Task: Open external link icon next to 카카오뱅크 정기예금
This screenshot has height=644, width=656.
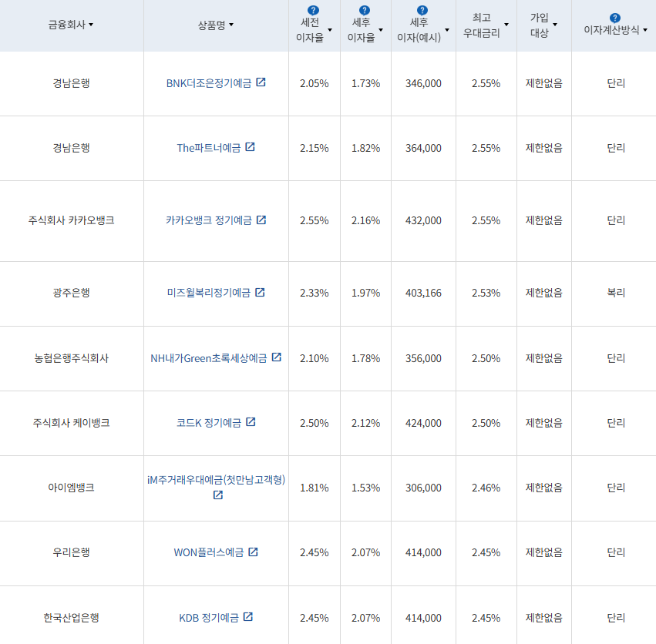Action: click(x=263, y=220)
